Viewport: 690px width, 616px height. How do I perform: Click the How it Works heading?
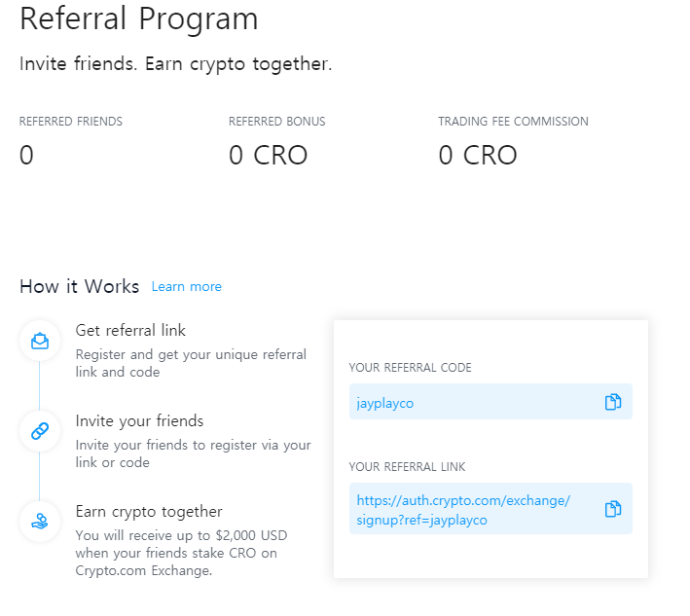coord(79,286)
